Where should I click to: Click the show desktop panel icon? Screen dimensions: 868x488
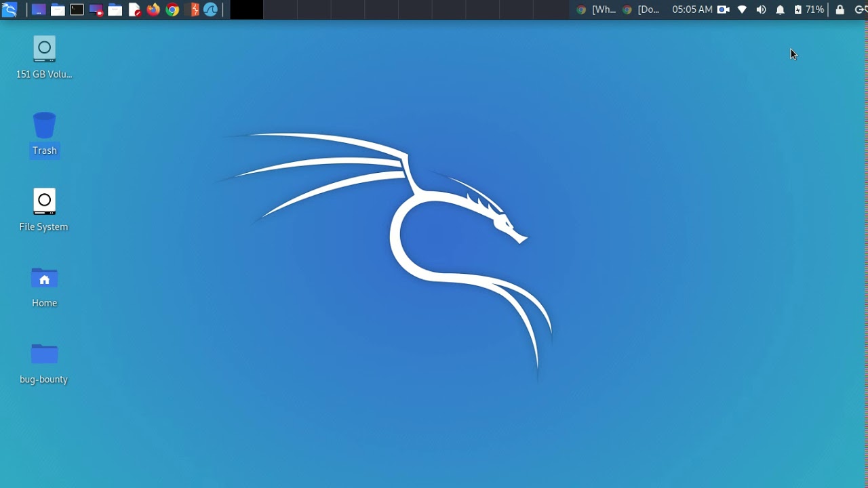pos(39,9)
